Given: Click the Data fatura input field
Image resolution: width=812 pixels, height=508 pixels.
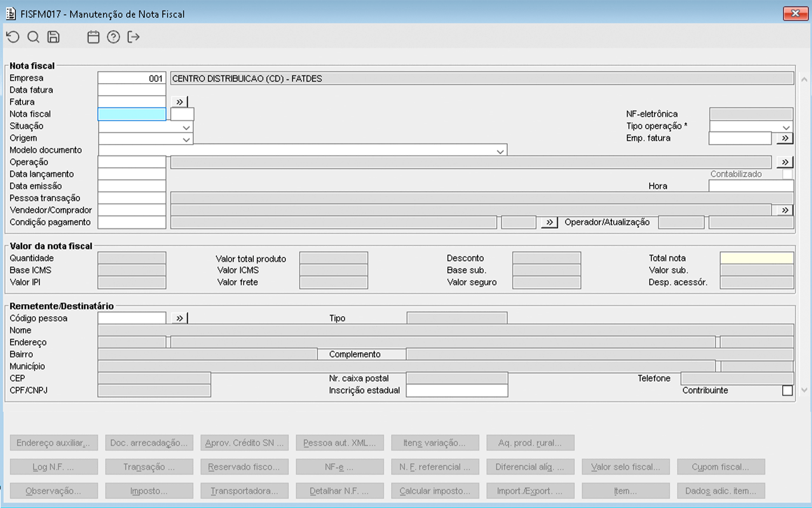Looking at the screenshot, I should [x=132, y=90].
